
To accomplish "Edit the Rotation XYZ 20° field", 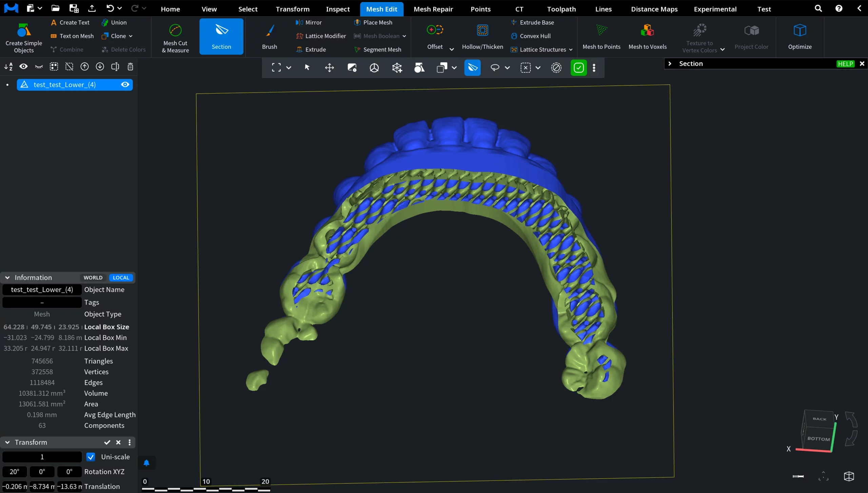I will pos(14,471).
